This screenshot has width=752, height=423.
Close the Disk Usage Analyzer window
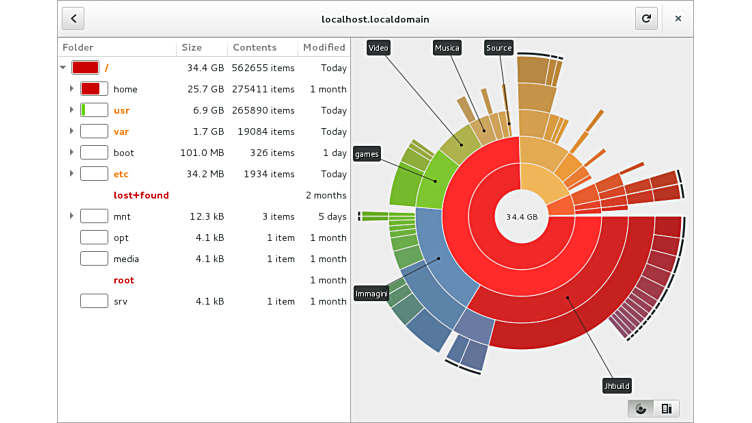[x=678, y=18]
